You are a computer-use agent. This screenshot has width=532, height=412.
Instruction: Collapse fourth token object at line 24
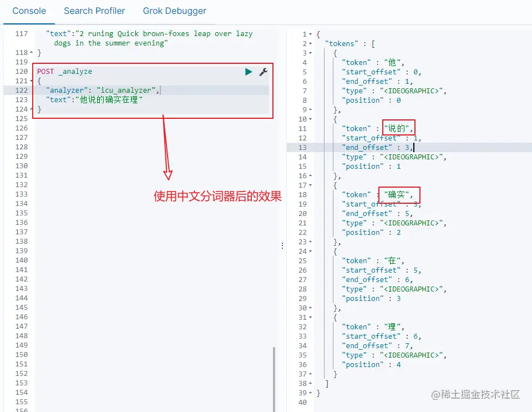click(310, 252)
